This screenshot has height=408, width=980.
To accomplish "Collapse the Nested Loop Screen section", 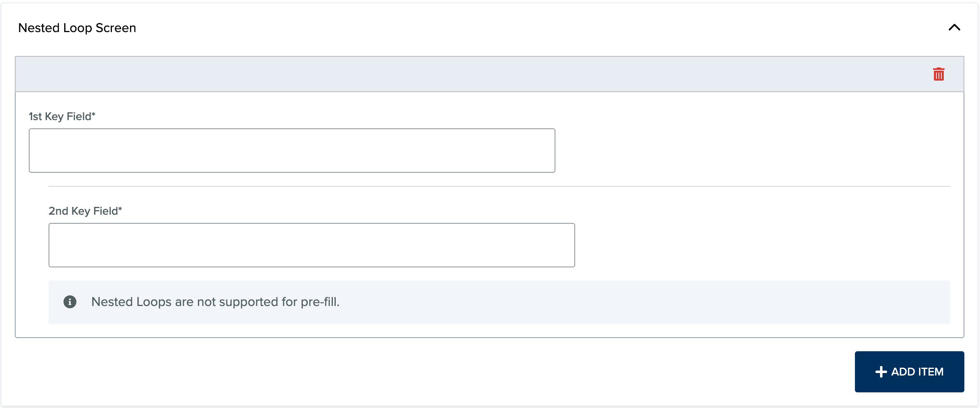I will pos(954,28).
